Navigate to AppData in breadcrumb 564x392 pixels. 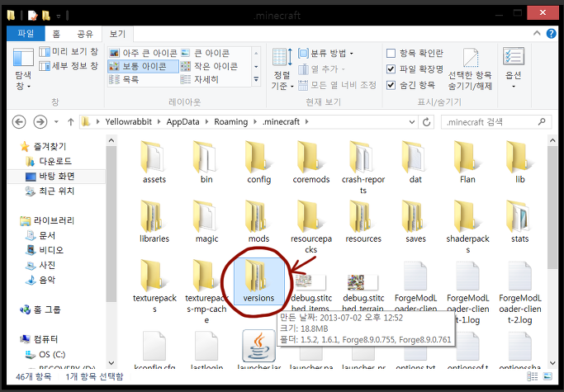coord(182,122)
